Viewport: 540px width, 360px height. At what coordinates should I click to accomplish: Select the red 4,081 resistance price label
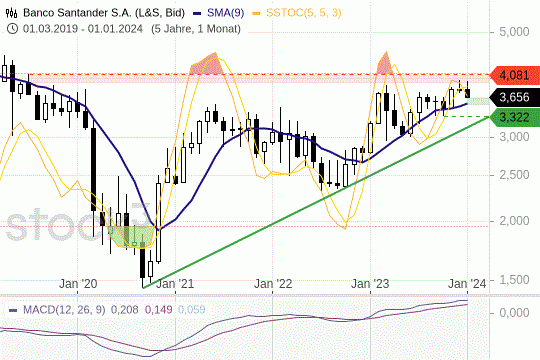515,75
